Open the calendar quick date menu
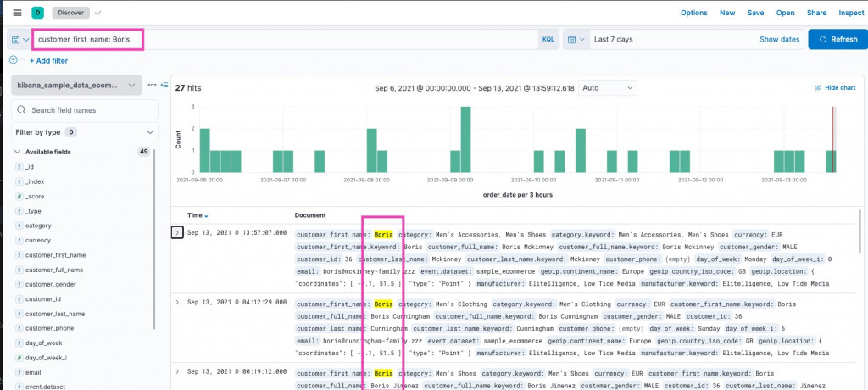This screenshot has width=868, height=390. (x=576, y=39)
